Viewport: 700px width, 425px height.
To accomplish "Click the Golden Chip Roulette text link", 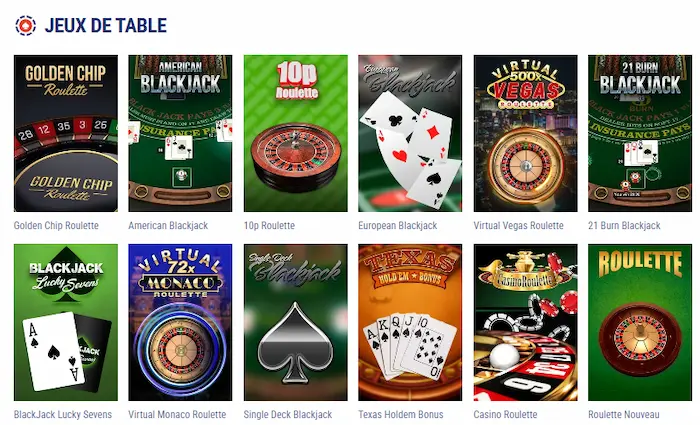I will pyautogui.click(x=56, y=225).
